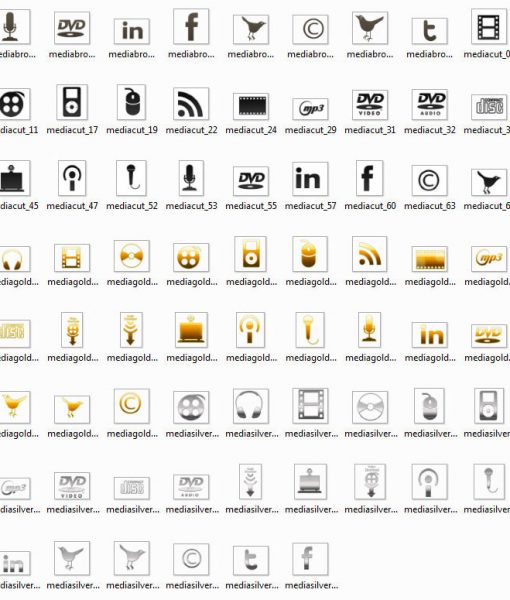Select the black computer mouse icon

(132, 102)
